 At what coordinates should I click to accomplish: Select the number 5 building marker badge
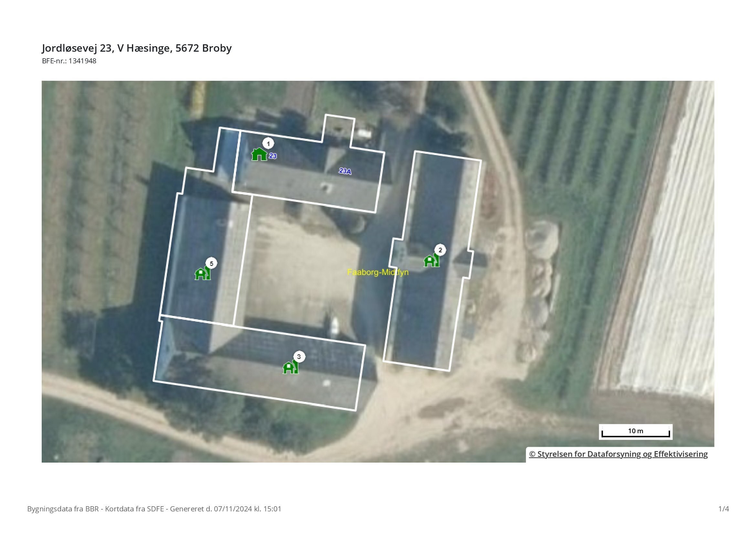pyautogui.click(x=211, y=264)
